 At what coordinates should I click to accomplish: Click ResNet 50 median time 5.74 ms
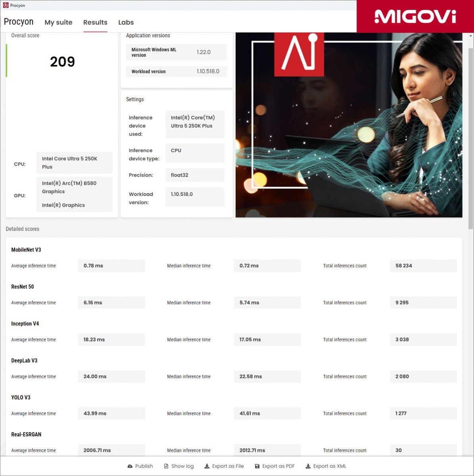(267, 303)
